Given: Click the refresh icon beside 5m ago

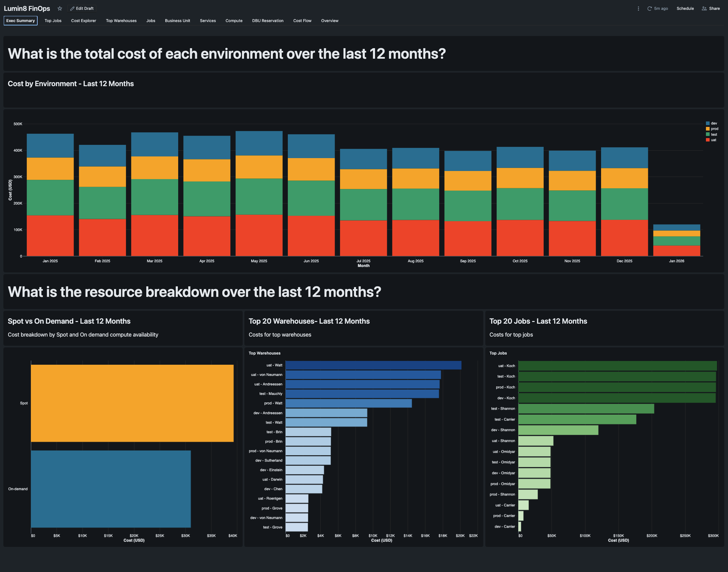Looking at the screenshot, I should click(649, 8).
